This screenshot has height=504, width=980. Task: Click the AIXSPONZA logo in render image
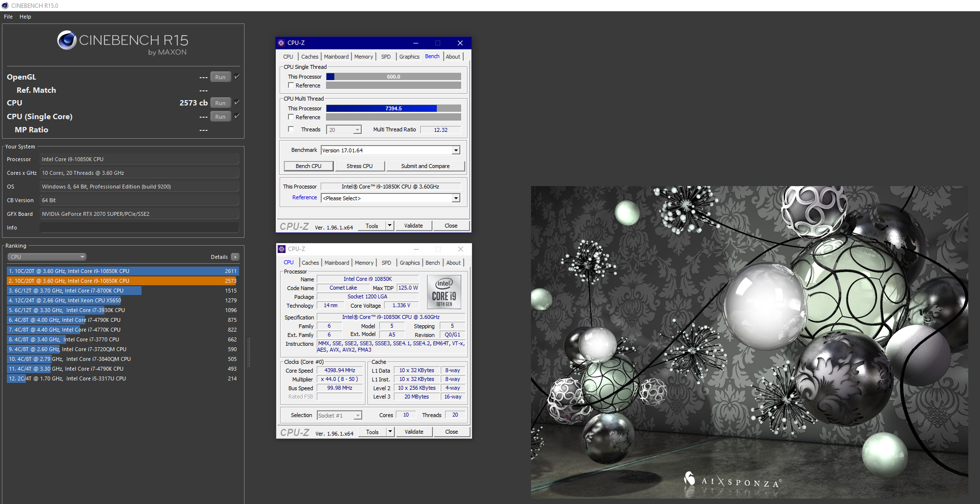click(x=732, y=481)
